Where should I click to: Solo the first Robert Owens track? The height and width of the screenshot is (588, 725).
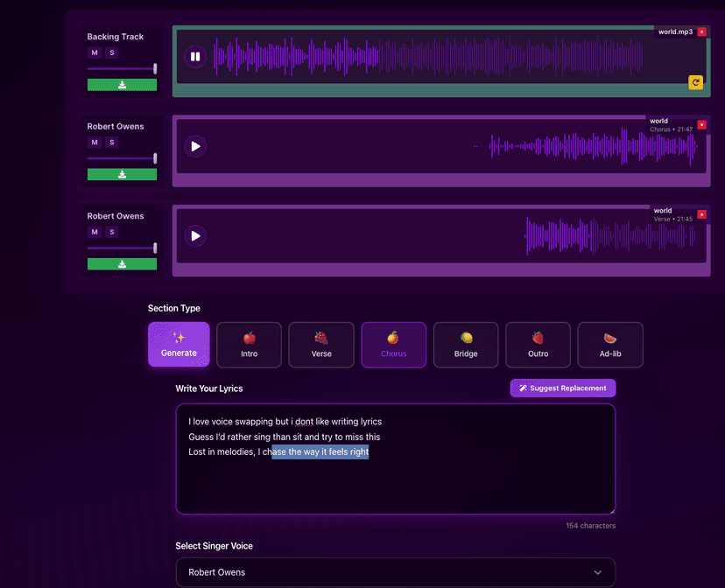111,142
